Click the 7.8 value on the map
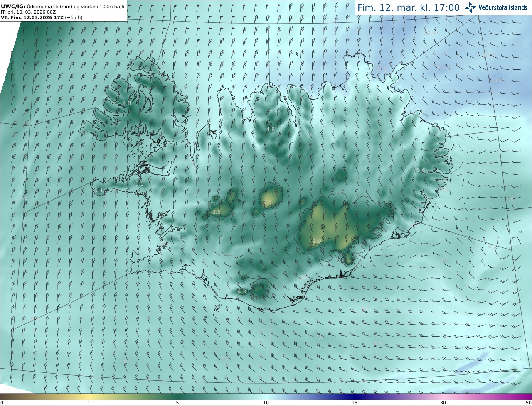532x406 pixels. point(510,199)
